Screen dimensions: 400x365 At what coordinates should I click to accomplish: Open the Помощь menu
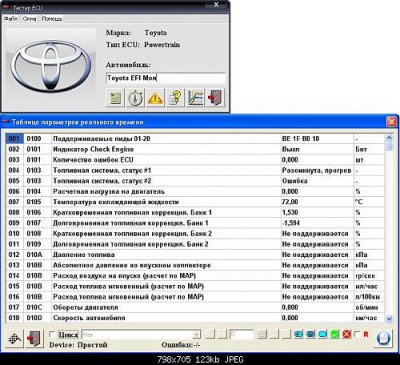coord(52,19)
